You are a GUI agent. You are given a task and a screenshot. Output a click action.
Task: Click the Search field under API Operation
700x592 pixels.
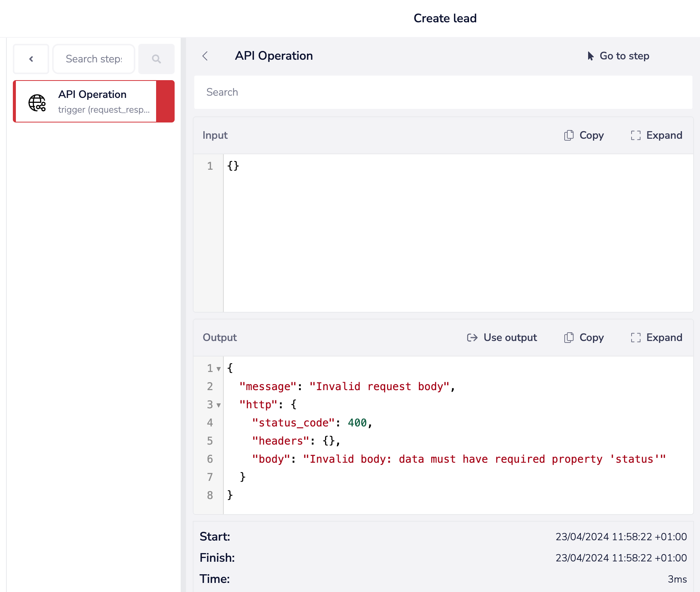[x=443, y=92]
